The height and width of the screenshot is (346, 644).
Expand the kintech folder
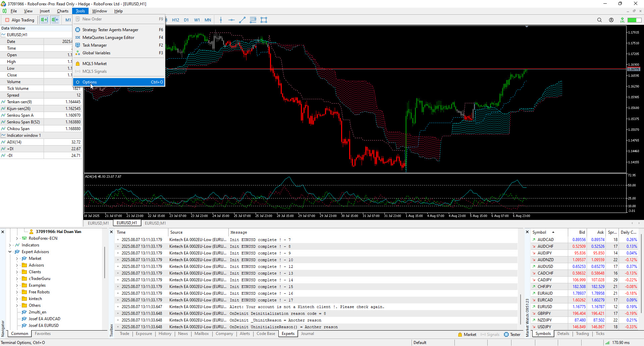17,299
